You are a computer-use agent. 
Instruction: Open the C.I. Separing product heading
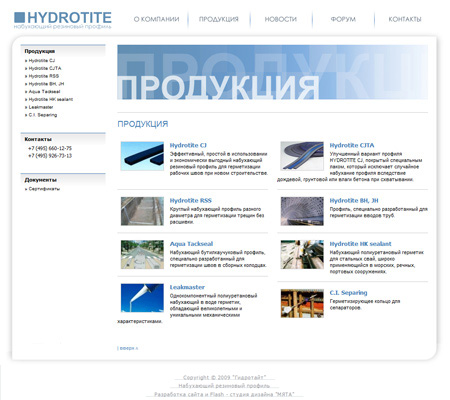[348, 293]
